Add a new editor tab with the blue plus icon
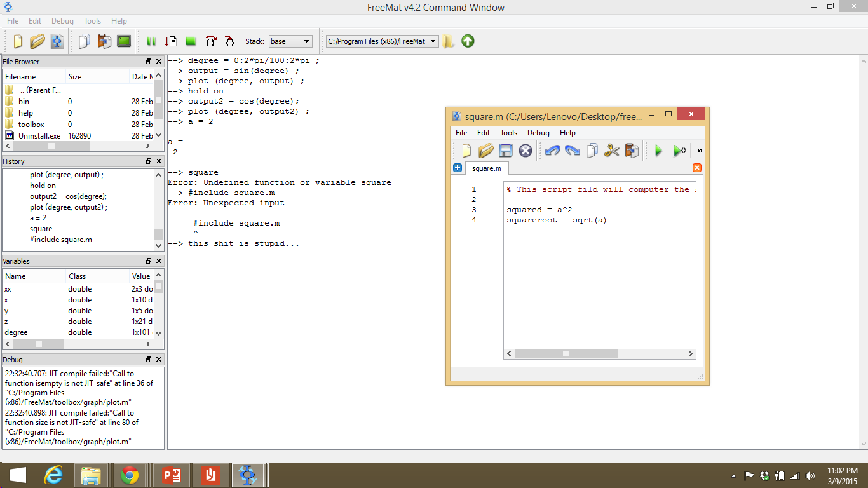Screen dimensions: 868x488 (x=458, y=168)
